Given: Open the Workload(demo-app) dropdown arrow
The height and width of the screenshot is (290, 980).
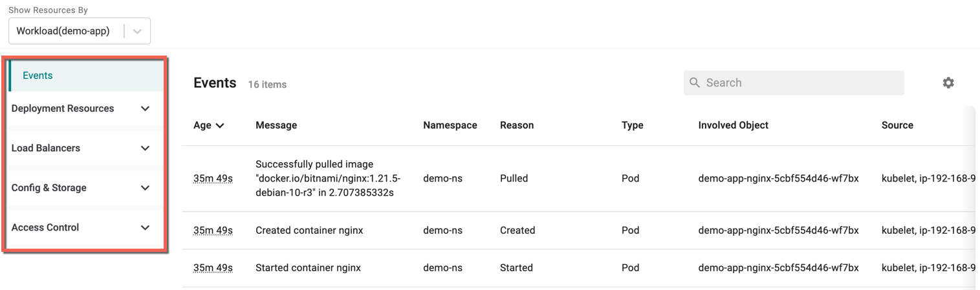Looking at the screenshot, I should (137, 31).
